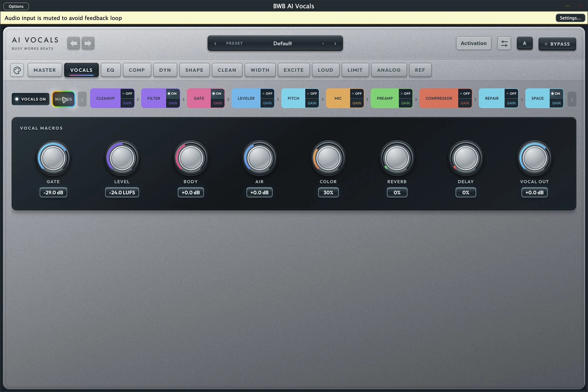Screen dimensions: 588x392
Task: Turn on the COMPRESSOR module OFF switch
Action: click(465, 94)
